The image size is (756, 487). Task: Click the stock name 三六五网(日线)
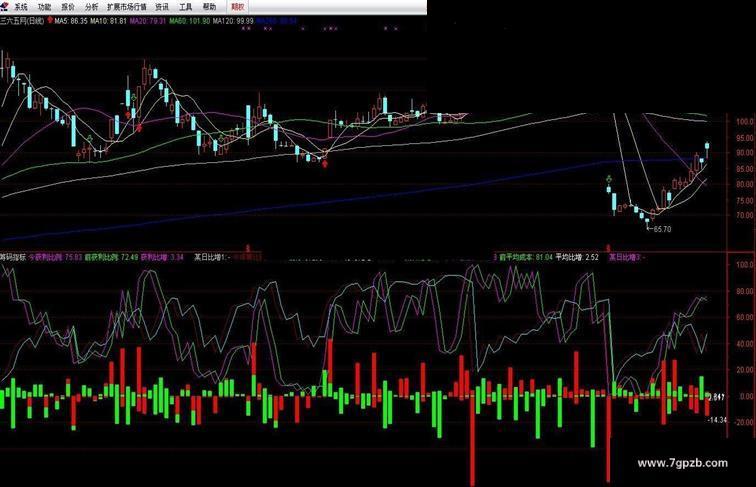(22, 21)
